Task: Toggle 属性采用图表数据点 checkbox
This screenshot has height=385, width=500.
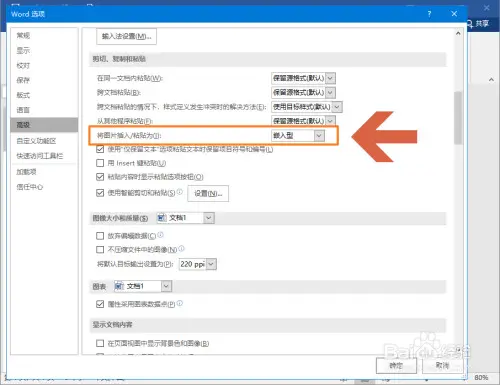Action: pyautogui.click(x=100, y=304)
